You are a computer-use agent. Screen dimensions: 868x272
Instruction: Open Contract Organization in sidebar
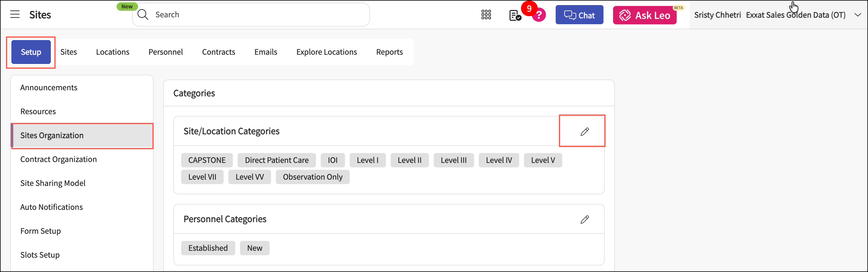(x=58, y=159)
